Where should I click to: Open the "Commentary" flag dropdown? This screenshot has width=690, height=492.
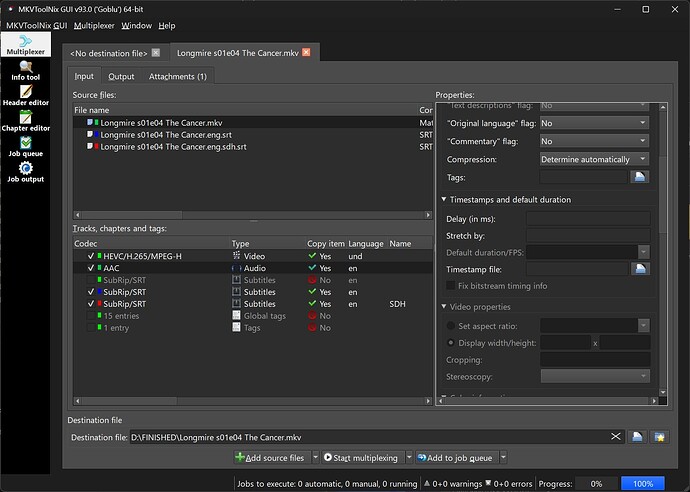click(x=594, y=141)
